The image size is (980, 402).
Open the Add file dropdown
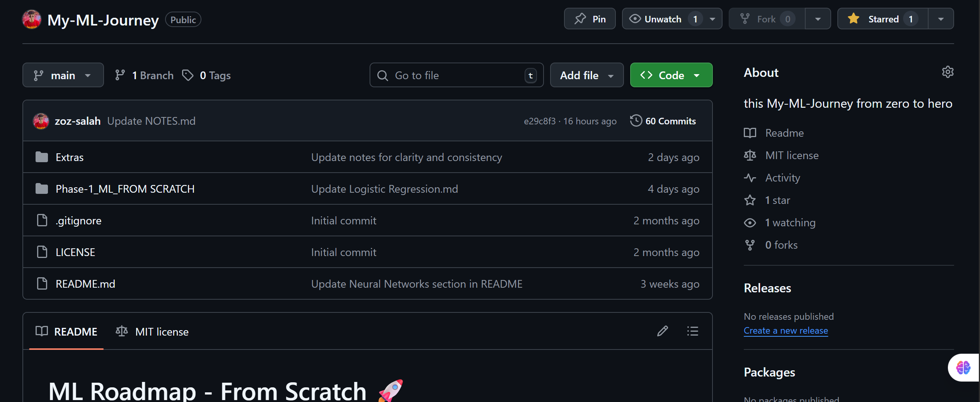coord(586,75)
